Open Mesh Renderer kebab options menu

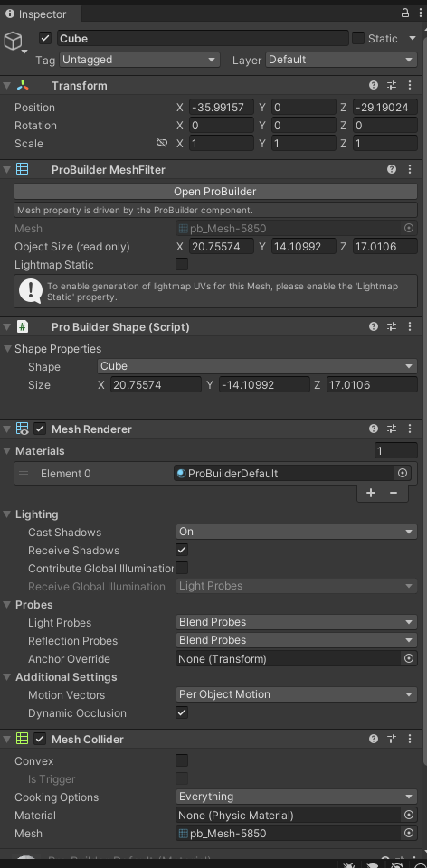pyautogui.click(x=410, y=429)
